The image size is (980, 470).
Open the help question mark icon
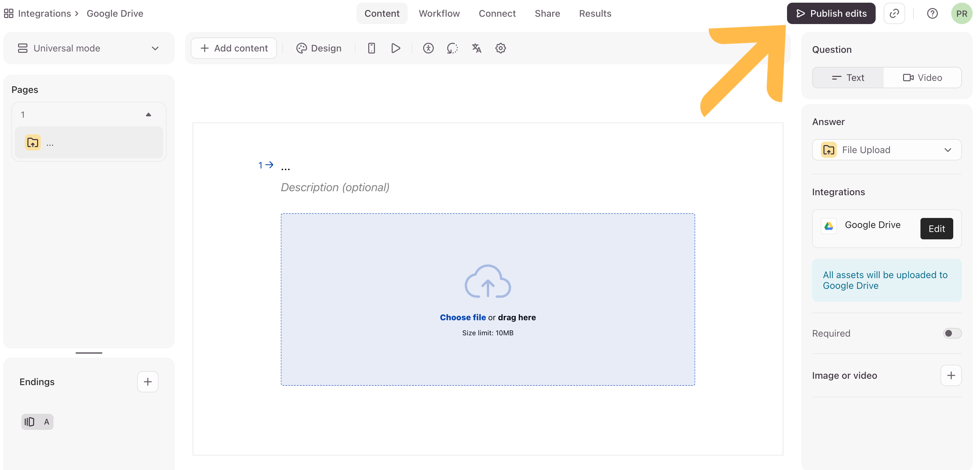click(x=932, y=14)
